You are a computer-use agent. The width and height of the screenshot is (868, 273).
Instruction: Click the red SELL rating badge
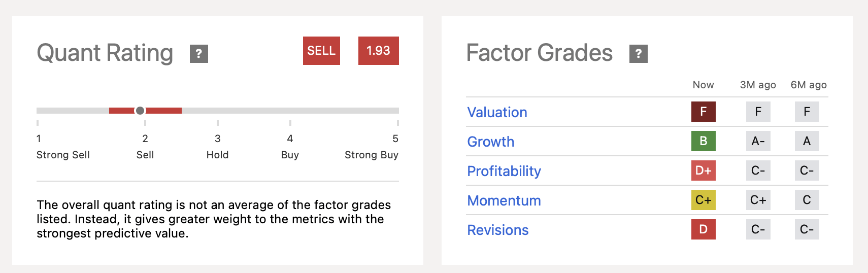[x=321, y=51]
